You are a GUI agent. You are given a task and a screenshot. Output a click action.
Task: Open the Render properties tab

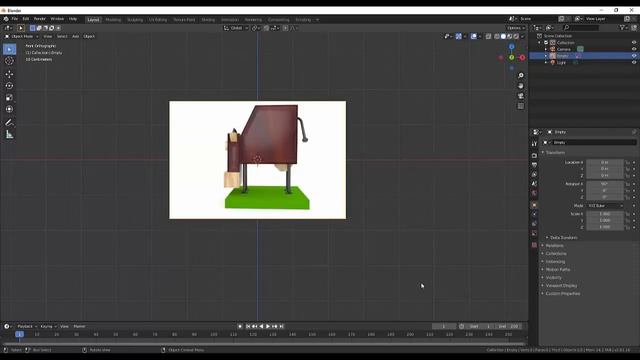click(x=534, y=156)
